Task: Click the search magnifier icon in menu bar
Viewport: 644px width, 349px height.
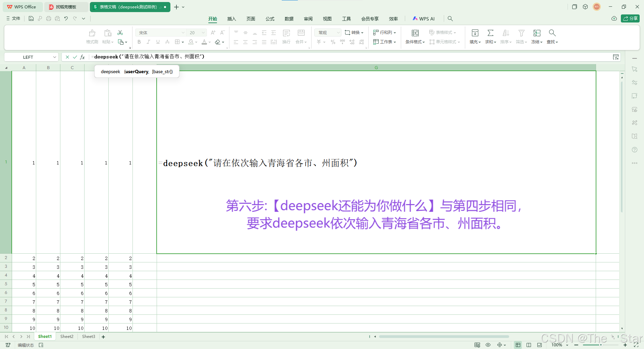Action: pyautogui.click(x=450, y=19)
